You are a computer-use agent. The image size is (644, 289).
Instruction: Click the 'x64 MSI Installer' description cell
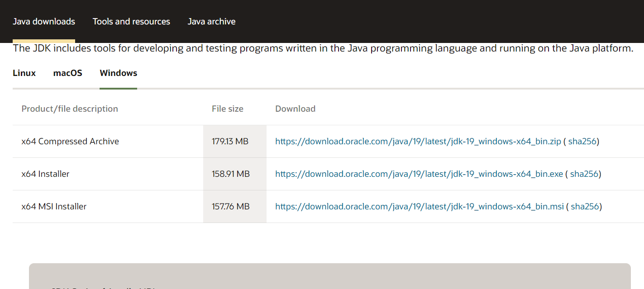point(108,206)
